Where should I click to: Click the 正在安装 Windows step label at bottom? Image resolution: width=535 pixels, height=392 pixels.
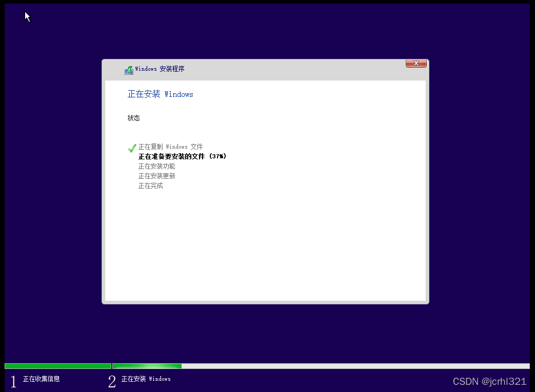point(146,379)
